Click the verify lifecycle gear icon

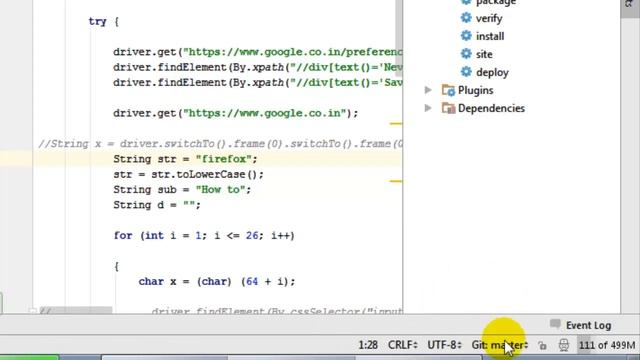(x=466, y=18)
